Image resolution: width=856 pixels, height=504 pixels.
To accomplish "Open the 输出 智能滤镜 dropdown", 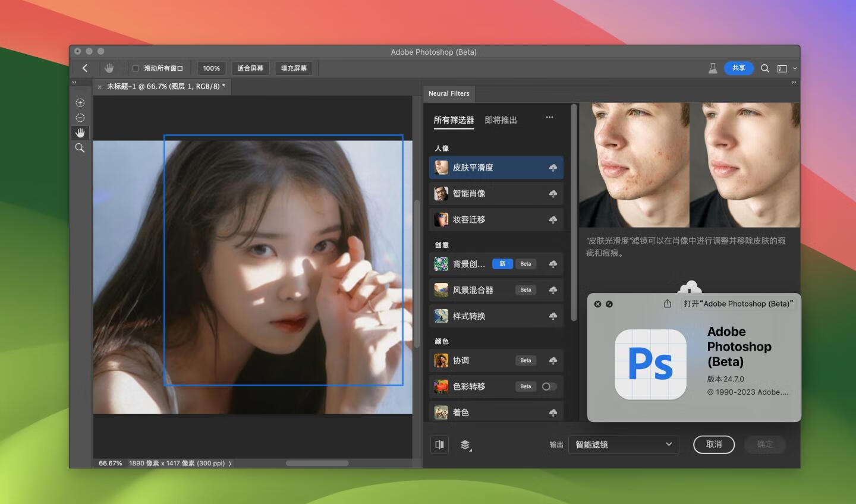I will tap(623, 445).
